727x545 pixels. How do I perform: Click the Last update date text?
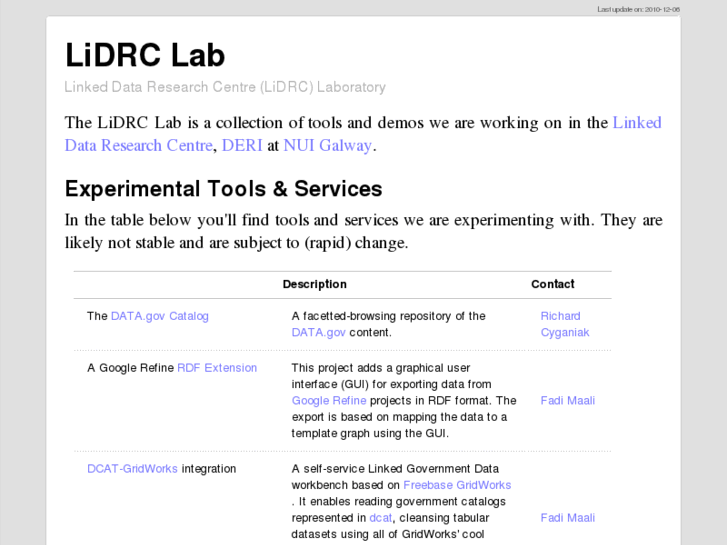click(x=638, y=9)
